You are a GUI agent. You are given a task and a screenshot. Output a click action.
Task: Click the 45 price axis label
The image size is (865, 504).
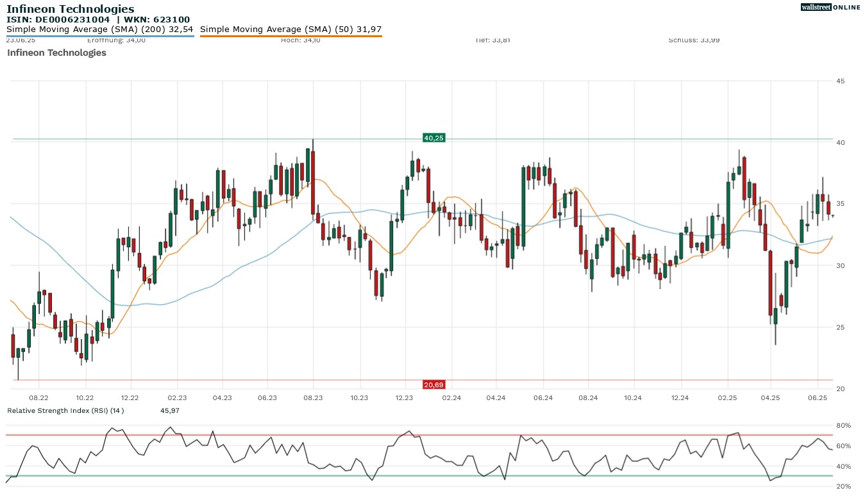coord(840,81)
